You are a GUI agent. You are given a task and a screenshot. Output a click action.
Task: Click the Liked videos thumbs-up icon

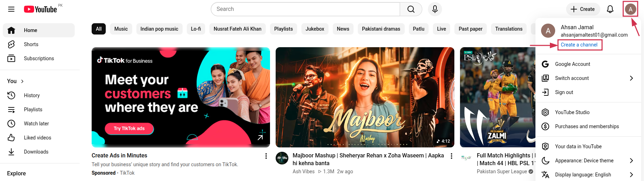tap(11, 138)
